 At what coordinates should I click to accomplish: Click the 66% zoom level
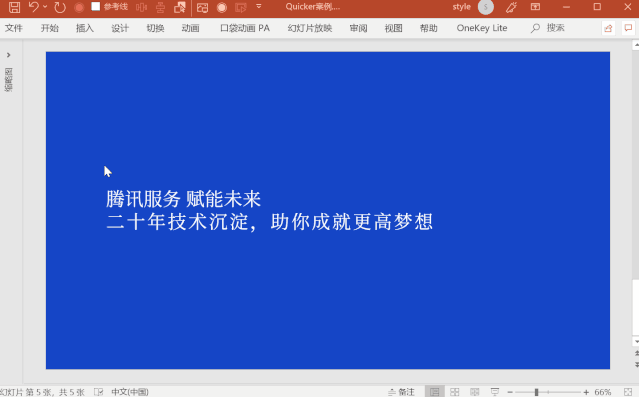[603, 392]
